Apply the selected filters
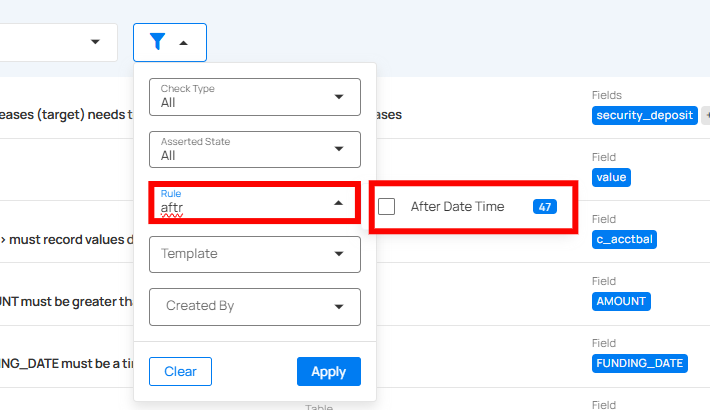Image resolution: width=710 pixels, height=410 pixels. click(x=328, y=371)
